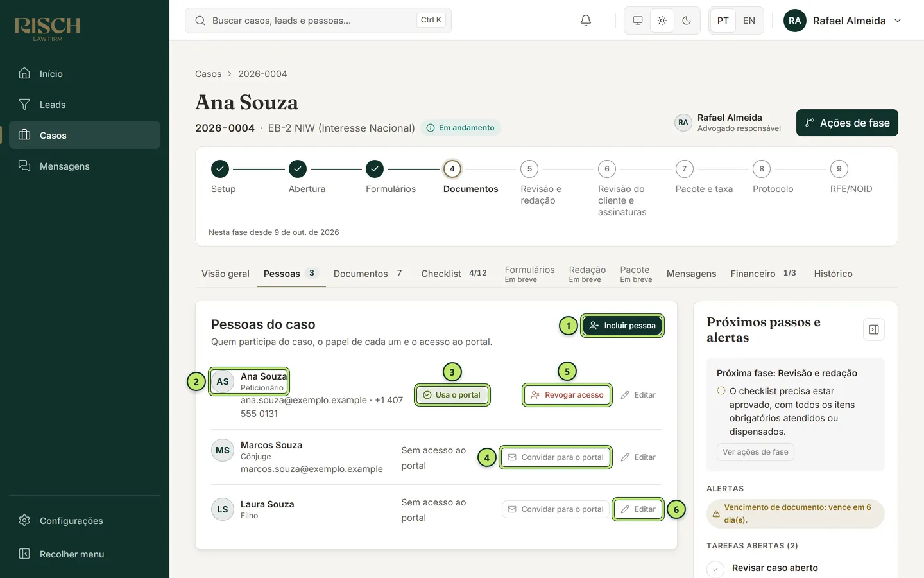This screenshot has width=924, height=578.
Task: Open Rafael Almeida user menu
Action: 842,21
